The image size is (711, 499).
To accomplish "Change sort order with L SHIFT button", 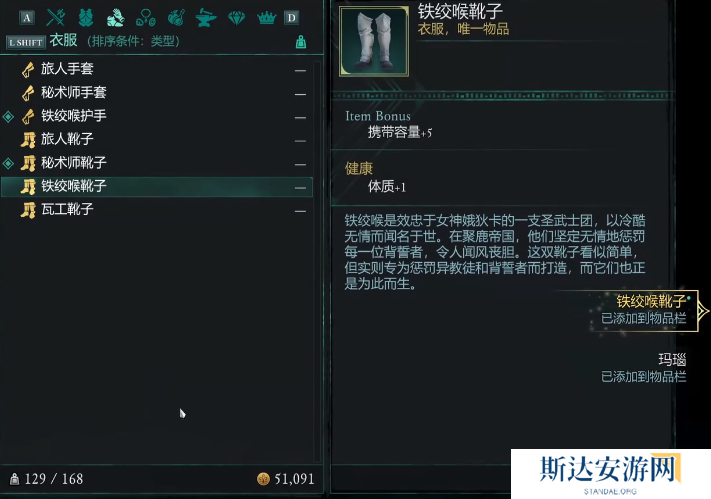I will pyautogui.click(x=26, y=42).
